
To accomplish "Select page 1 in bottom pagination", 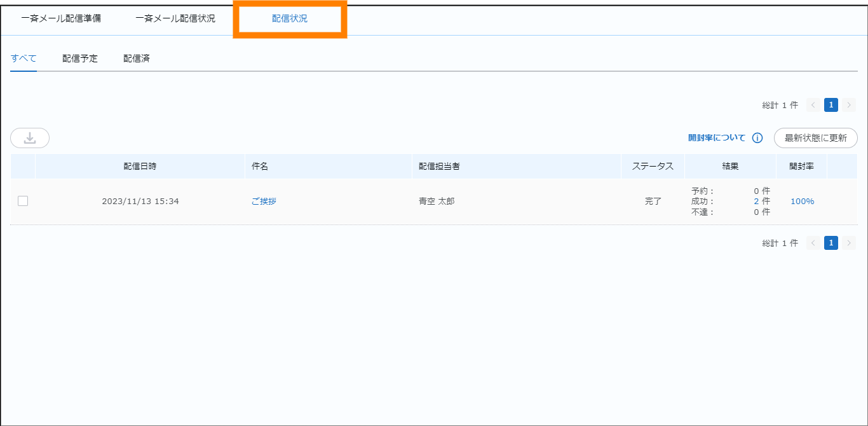I will 831,243.
